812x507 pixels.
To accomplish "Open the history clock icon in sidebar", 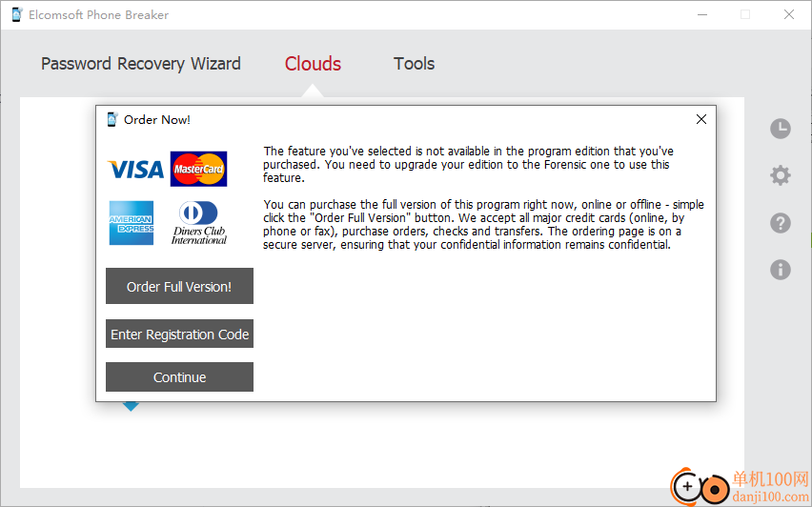I will 780,129.
